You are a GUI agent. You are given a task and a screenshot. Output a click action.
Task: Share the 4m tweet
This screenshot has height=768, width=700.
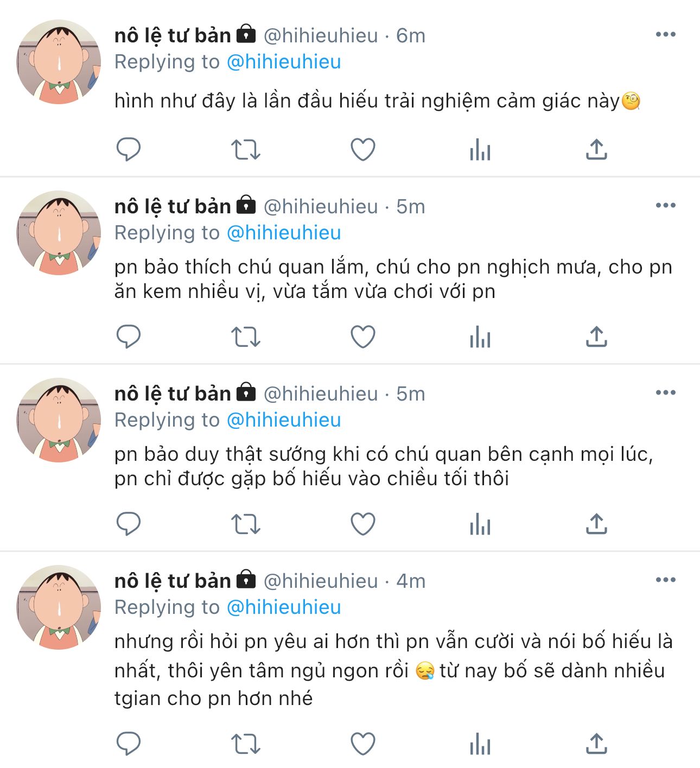[x=596, y=744]
